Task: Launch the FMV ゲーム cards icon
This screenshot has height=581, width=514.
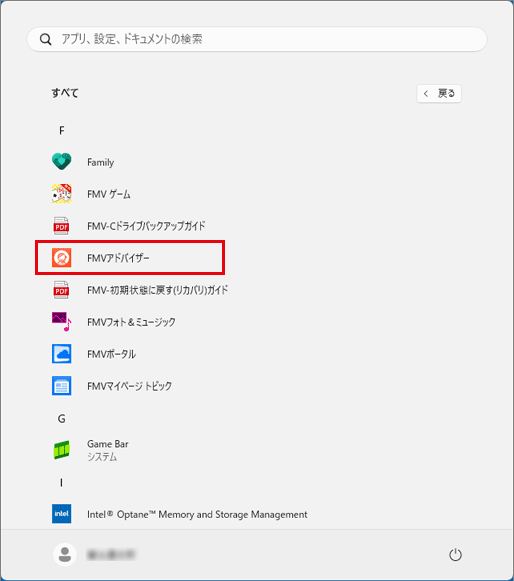Action: coord(62,193)
